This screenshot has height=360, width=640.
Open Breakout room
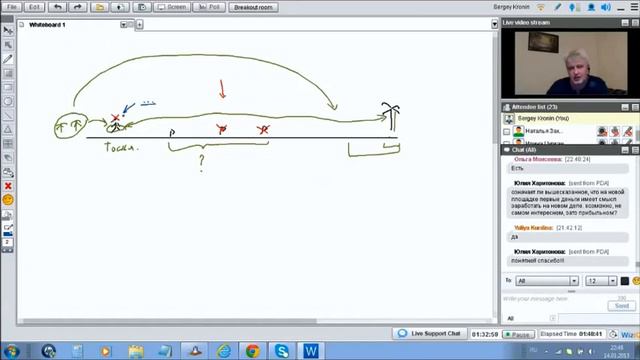pos(253,7)
